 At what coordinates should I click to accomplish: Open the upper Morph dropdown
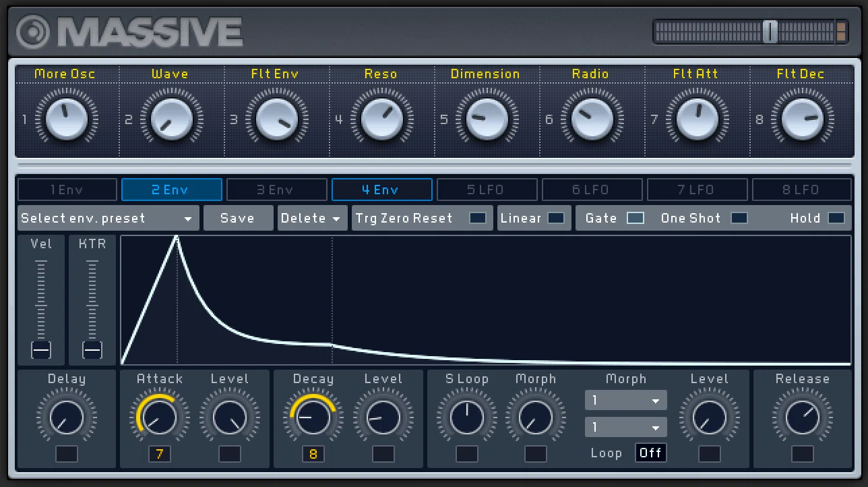(626, 400)
